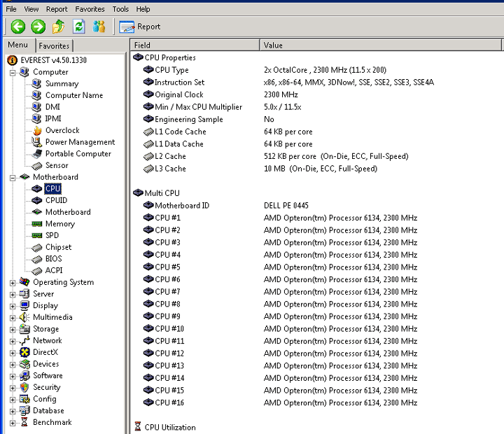Click the Refresh toolbar icon
Image resolution: width=504 pixels, height=434 pixels.
[78, 27]
